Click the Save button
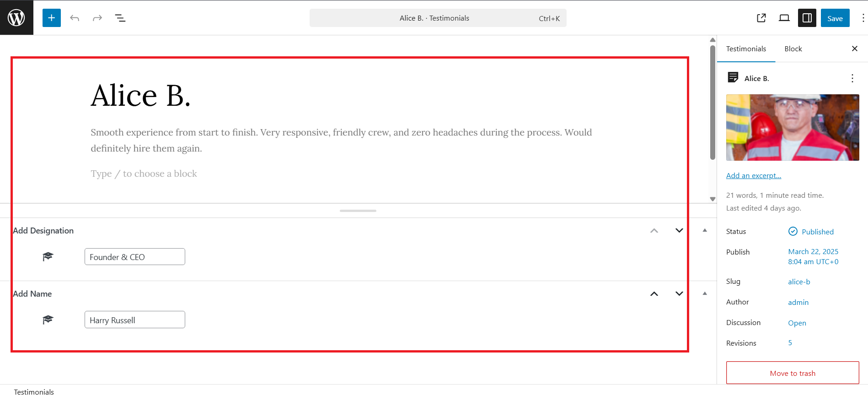The width and height of the screenshot is (868, 396). tap(835, 18)
